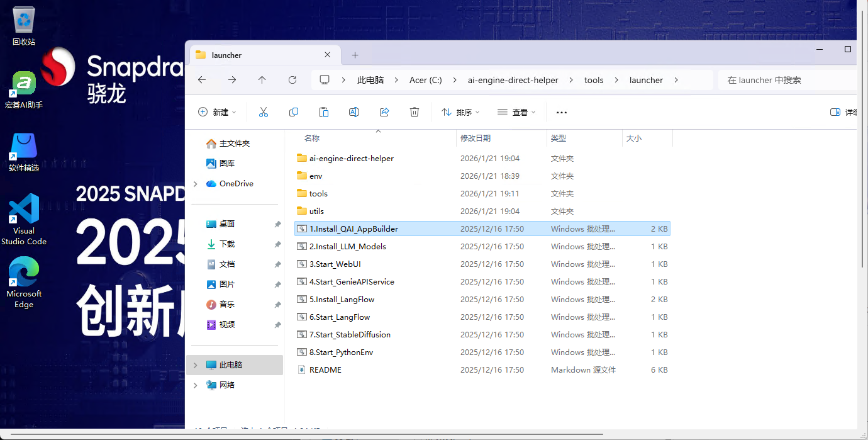Select the utils folder
Viewport: 868px width, 440px height.
click(x=482, y=212)
